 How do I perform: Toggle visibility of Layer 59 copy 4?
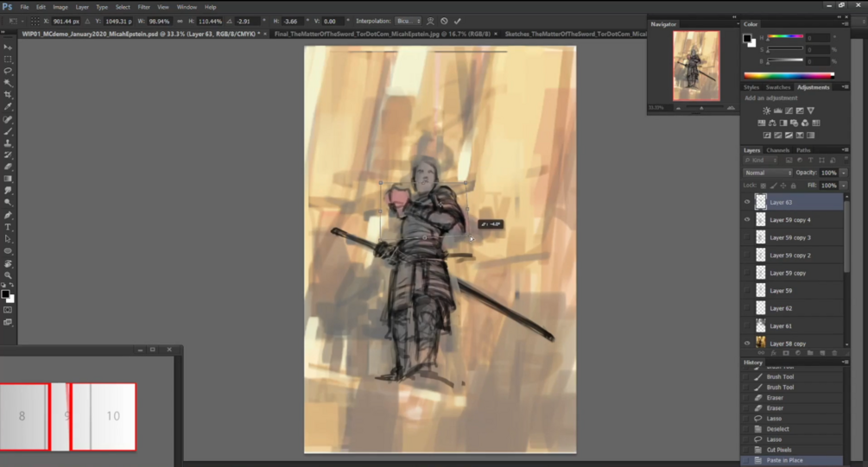click(x=747, y=219)
